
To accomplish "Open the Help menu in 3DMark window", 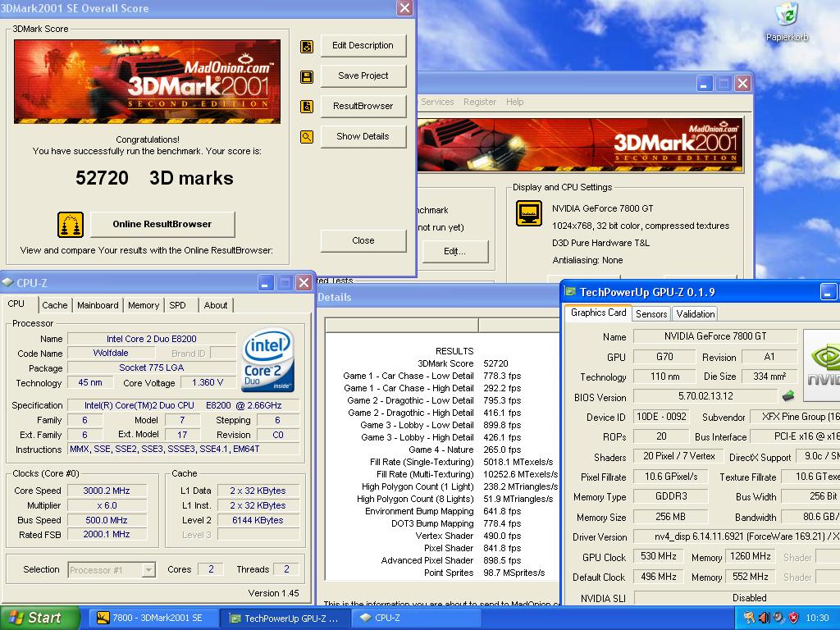I will [x=515, y=102].
